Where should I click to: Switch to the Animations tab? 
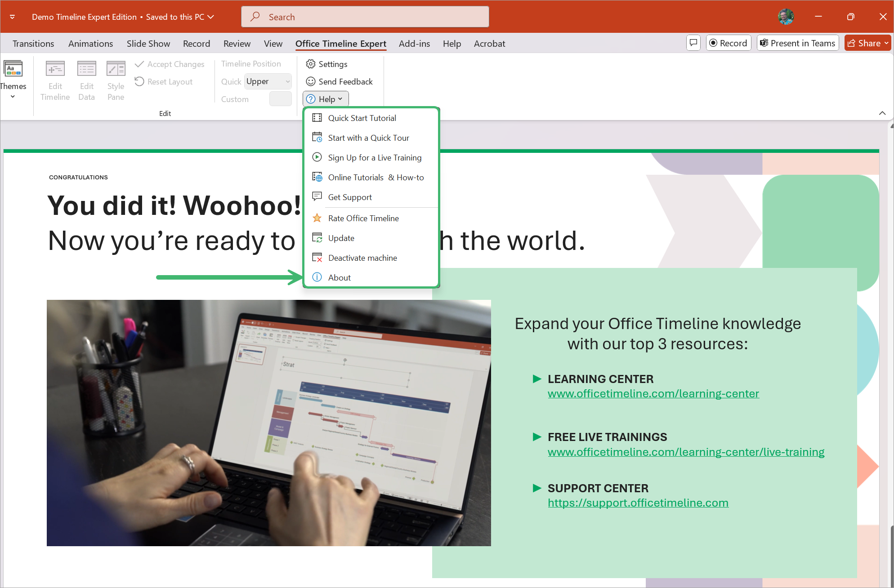90,44
